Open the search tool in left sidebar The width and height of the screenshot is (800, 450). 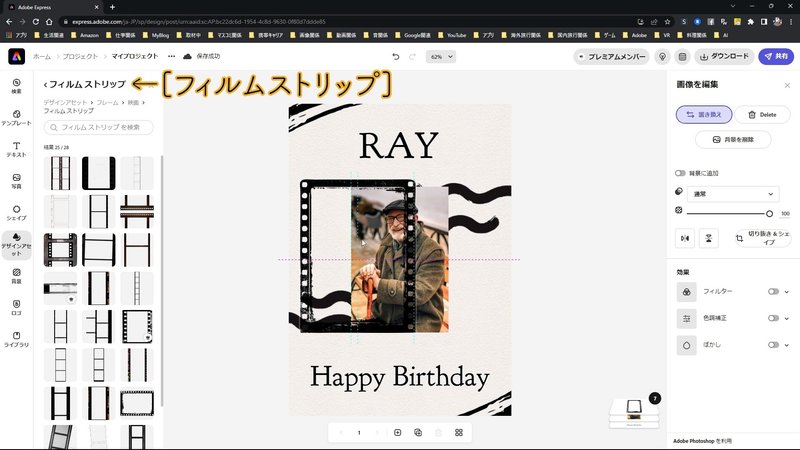16,86
